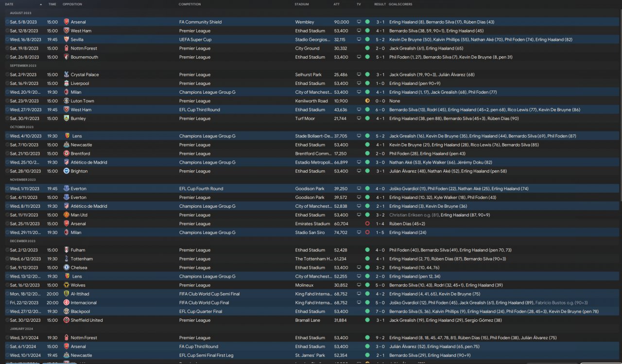Click the Kenilworth Road stadium name
622x364 pixels.
(311, 101)
